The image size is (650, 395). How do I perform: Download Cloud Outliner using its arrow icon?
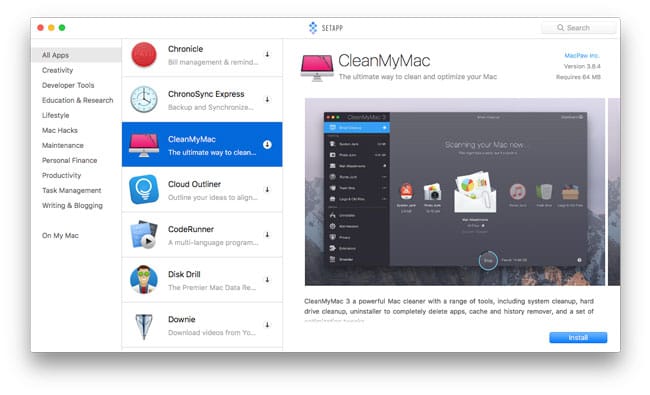(x=267, y=189)
